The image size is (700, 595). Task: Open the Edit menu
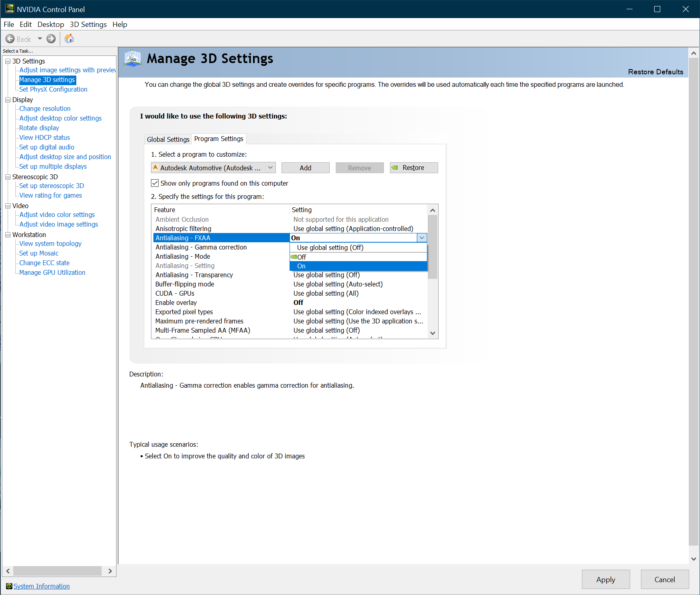[x=26, y=25]
